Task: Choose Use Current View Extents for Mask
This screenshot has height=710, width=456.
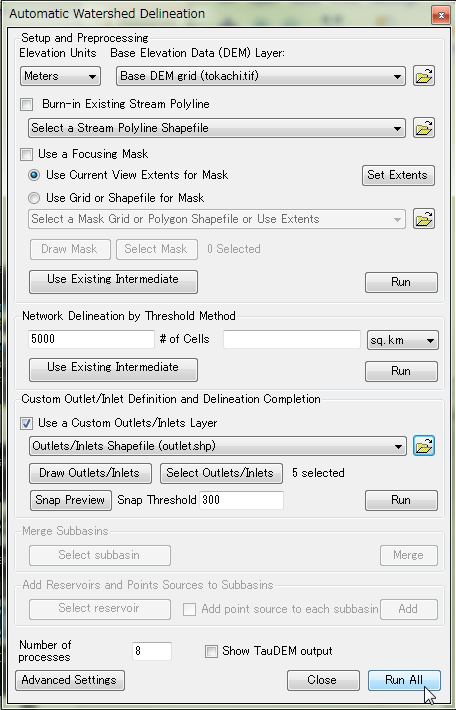Action: (x=34, y=175)
